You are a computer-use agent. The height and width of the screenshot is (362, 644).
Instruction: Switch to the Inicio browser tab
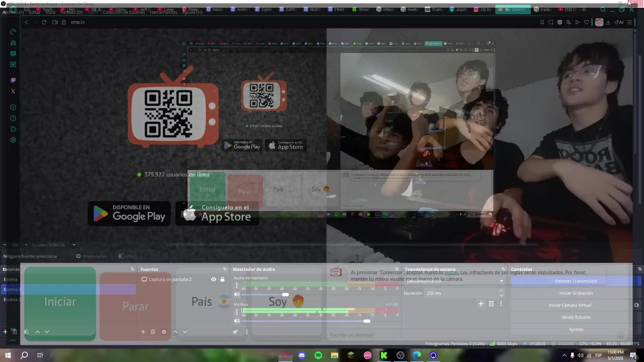click(x=214, y=9)
